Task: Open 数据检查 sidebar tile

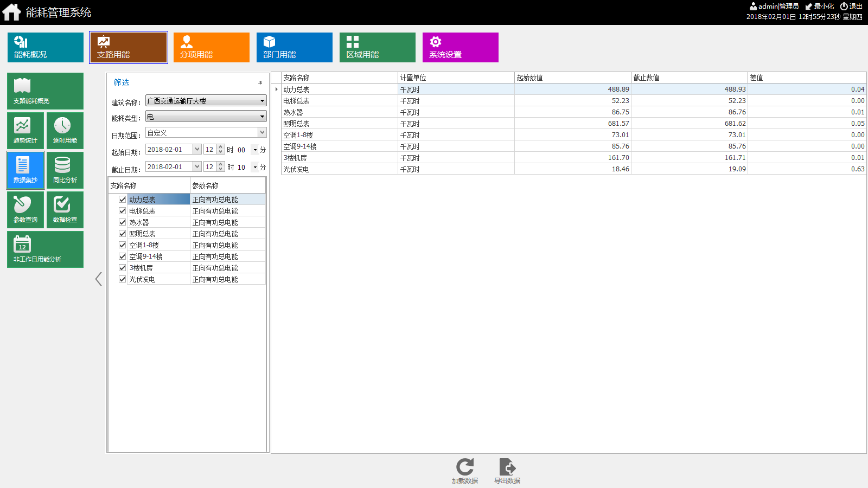Action: coord(65,210)
